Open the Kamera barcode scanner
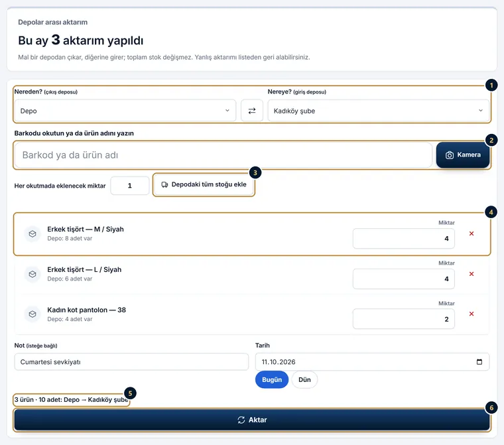504x445 pixels. click(463, 155)
